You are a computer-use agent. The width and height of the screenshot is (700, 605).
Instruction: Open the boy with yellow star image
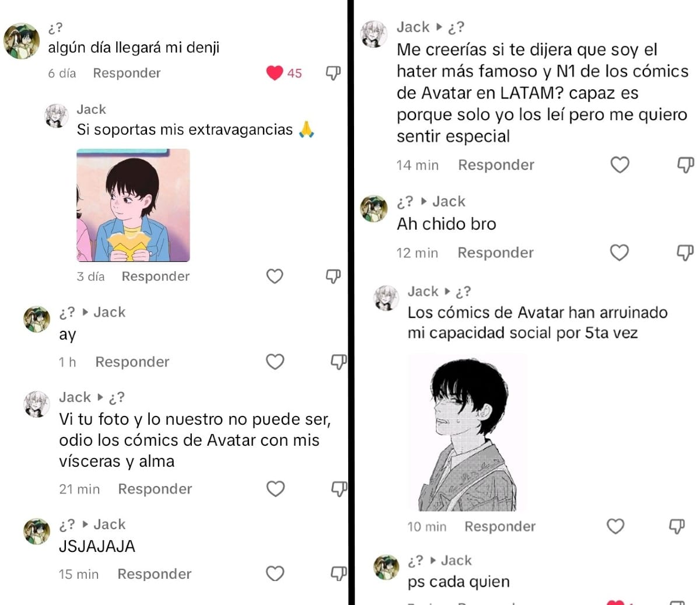tap(134, 205)
